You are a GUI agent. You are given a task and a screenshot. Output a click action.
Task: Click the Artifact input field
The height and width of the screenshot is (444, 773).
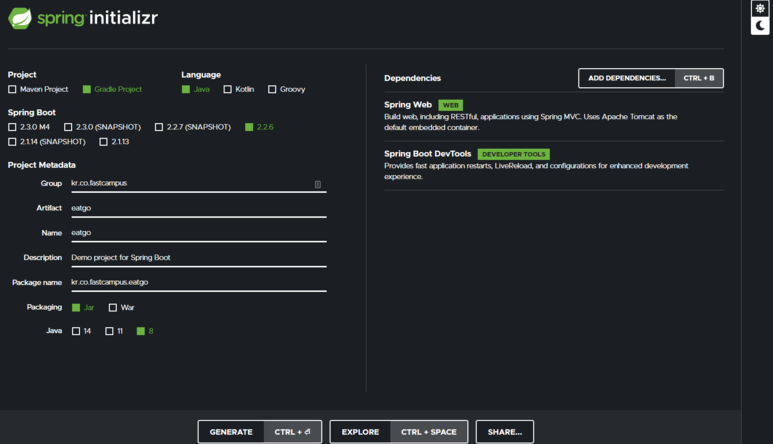click(197, 208)
